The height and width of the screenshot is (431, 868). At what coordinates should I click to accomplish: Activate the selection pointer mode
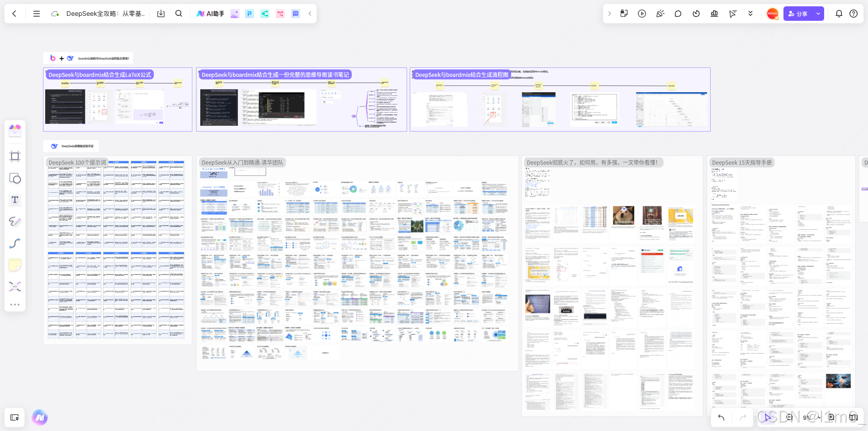click(768, 417)
